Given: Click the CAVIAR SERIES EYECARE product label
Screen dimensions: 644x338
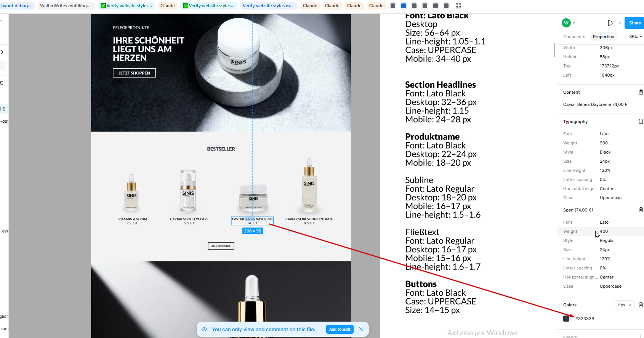Looking at the screenshot, I should coord(189,219).
